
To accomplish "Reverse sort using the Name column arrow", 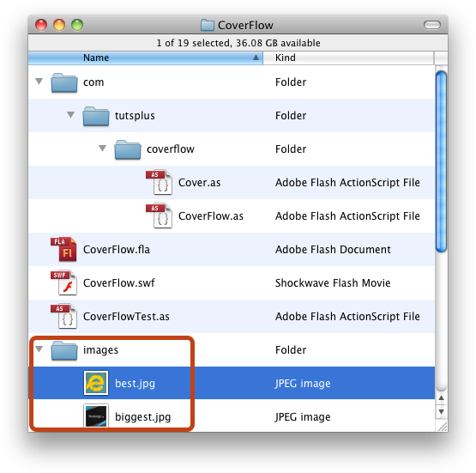I will coord(256,58).
